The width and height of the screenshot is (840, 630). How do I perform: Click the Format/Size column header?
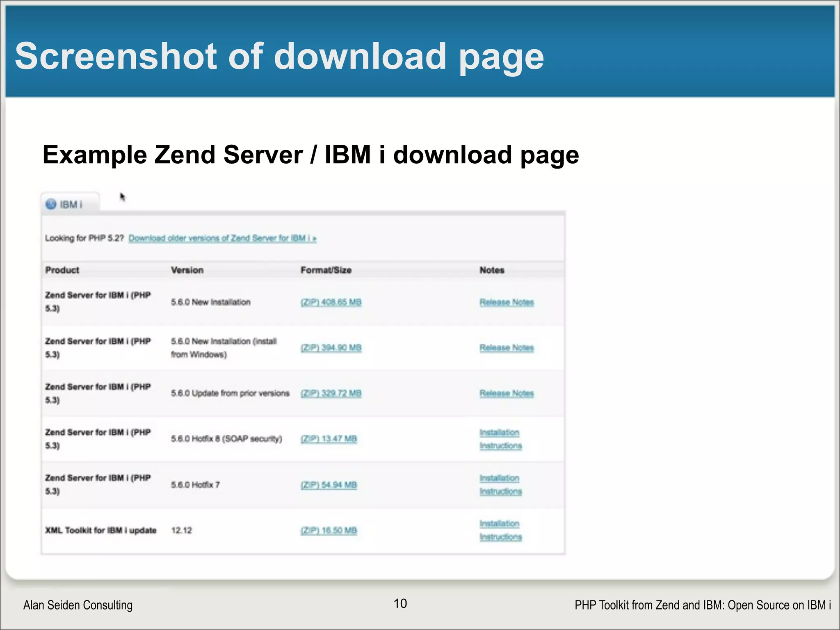(326, 270)
